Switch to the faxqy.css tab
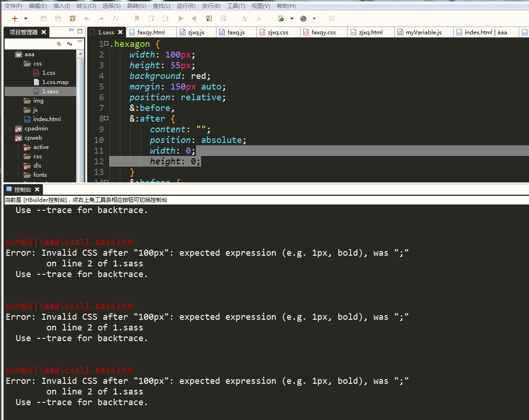Viewport: 529px width, 420px height. [323, 32]
